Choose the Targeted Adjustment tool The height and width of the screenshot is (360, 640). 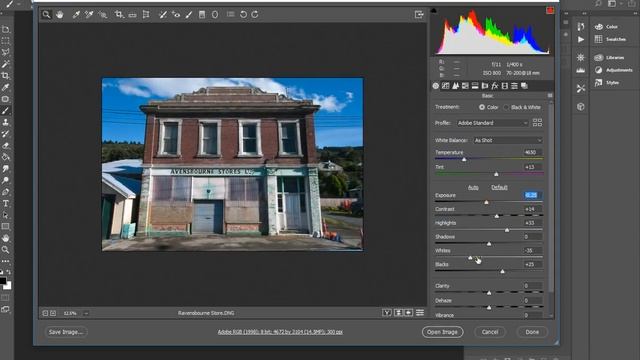coord(102,15)
